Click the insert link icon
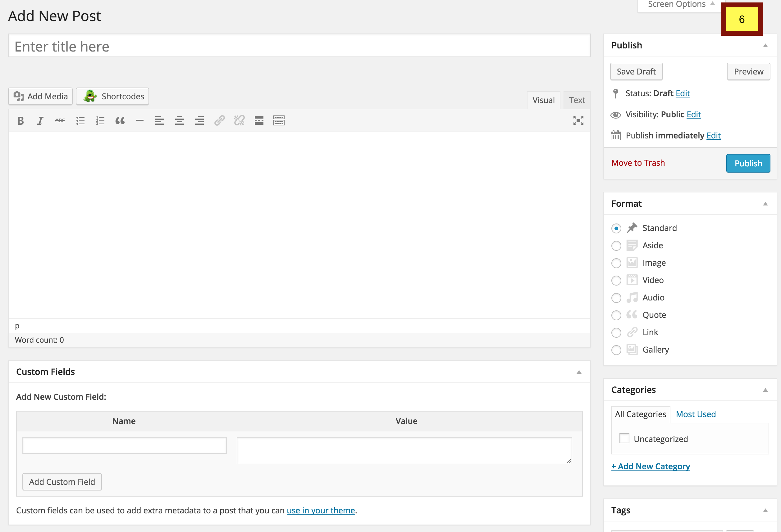The image size is (781, 532). point(219,120)
